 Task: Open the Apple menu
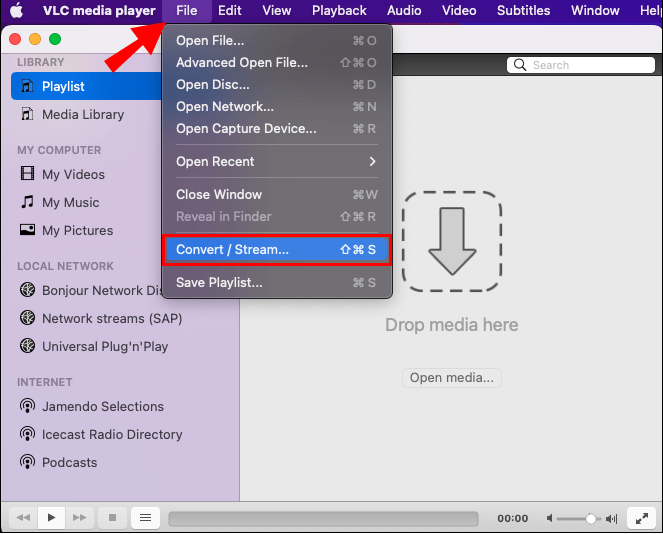click(16, 10)
